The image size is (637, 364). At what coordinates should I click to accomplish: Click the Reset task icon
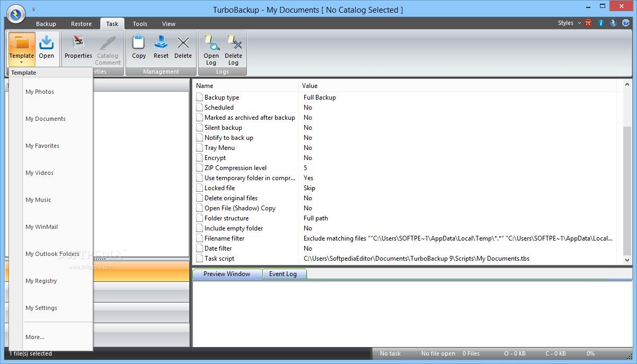pos(161,47)
